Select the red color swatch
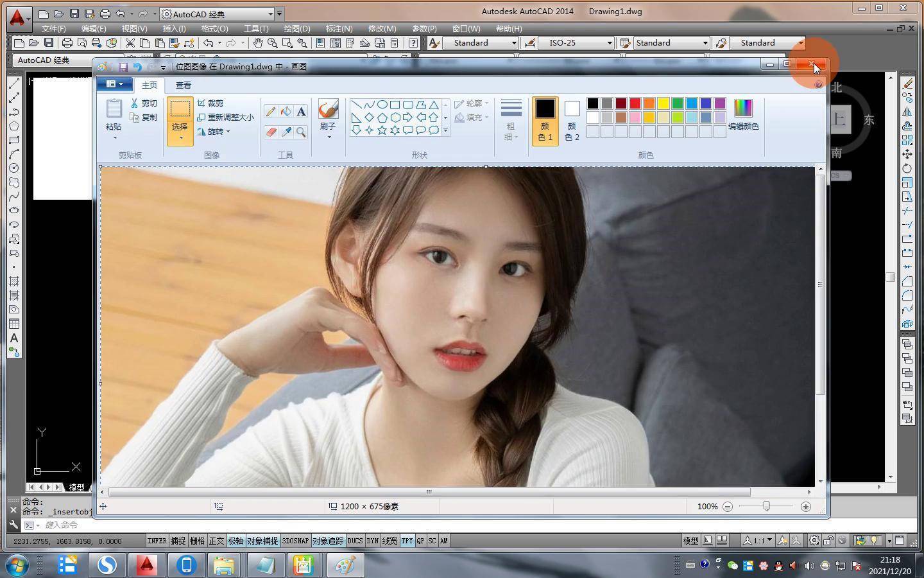 tap(635, 103)
